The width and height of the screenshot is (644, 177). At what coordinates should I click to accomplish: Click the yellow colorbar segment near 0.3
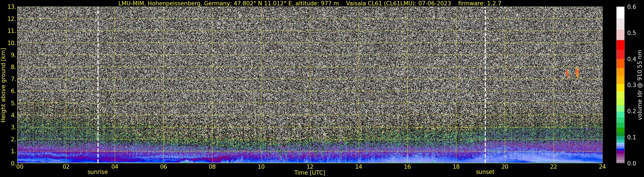620,88
